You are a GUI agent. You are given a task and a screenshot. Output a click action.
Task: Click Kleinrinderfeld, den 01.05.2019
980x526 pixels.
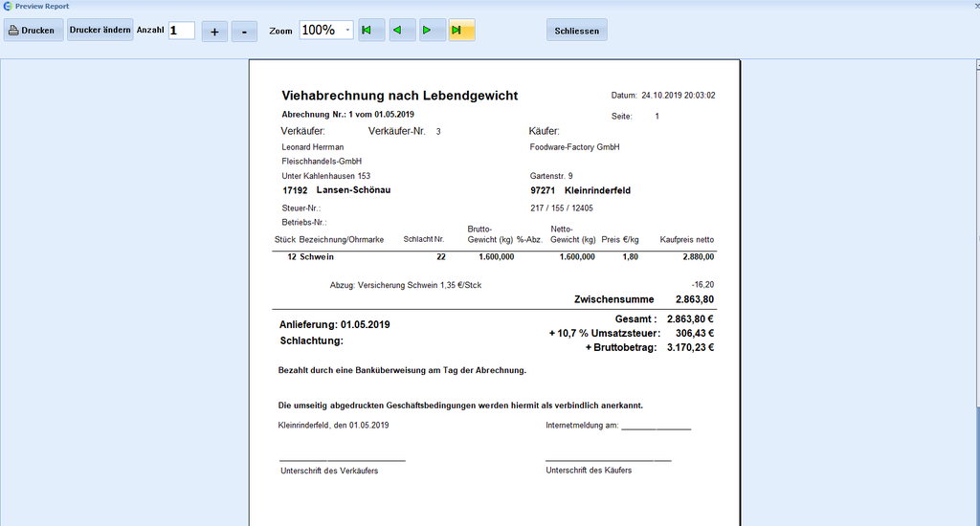click(333, 426)
